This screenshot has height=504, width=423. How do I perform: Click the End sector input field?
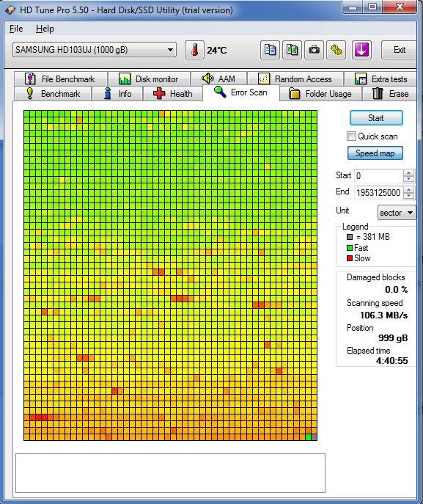[x=378, y=192]
